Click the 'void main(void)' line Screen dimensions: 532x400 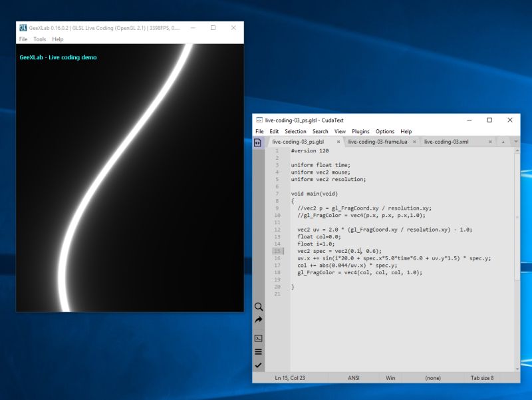pyautogui.click(x=315, y=194)
